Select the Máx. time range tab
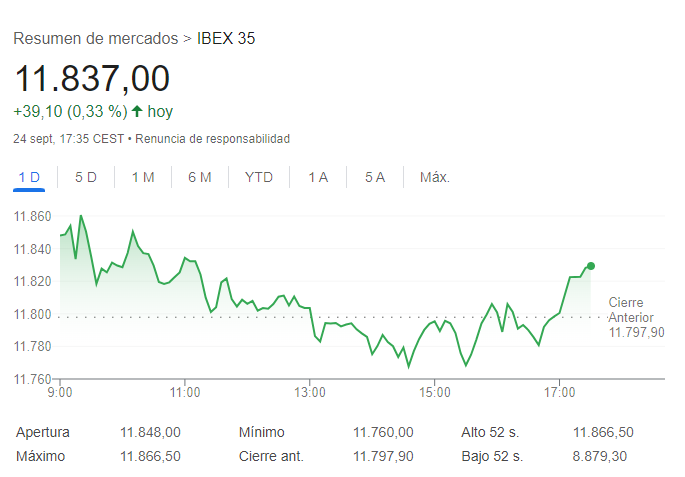Image resolution: width=685 pixels, height=477 pixels. pos(435,177)
